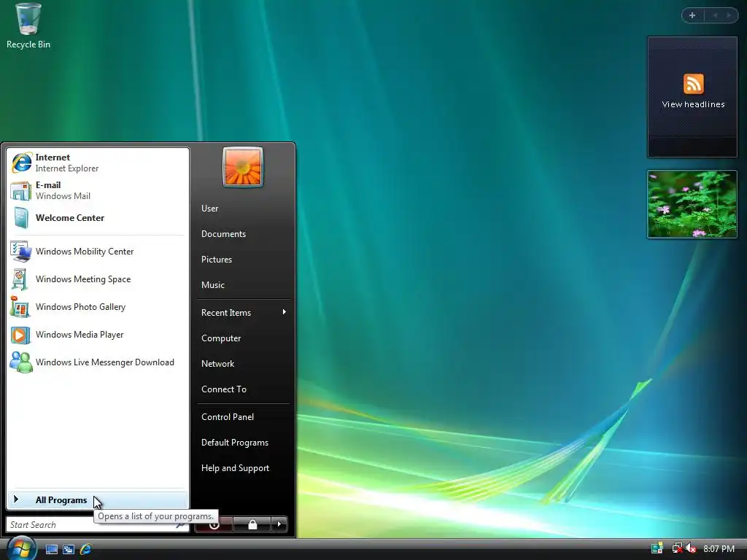This screenshot has height=560, width=747.
Task: Click the Start Search input field
Action: point(97,525)
